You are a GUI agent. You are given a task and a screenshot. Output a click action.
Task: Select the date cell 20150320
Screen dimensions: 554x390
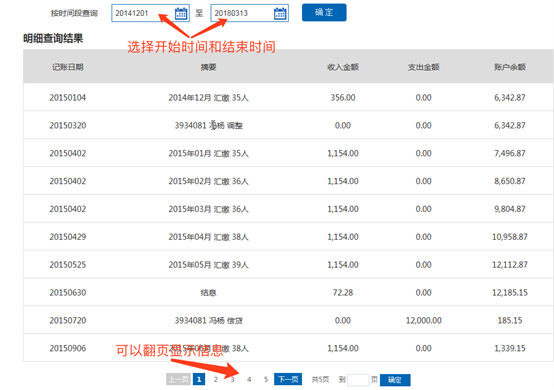(67, 125)
